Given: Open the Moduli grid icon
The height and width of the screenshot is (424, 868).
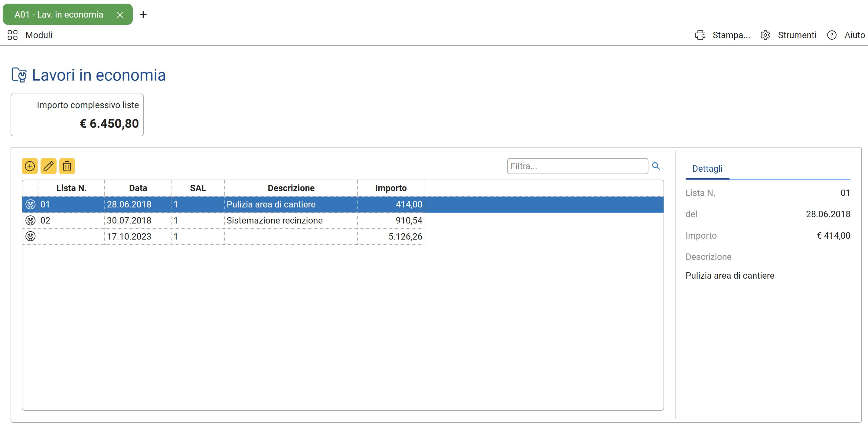Looking at the screenshot, I should pyautogui.click(x=12, y=35).
